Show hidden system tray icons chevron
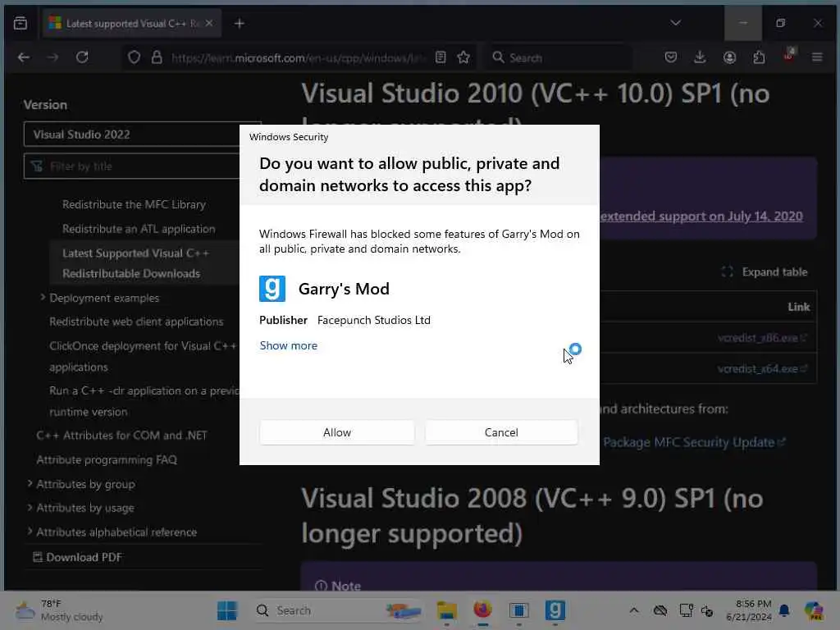 pyautogui.click(x=634, y=610)
